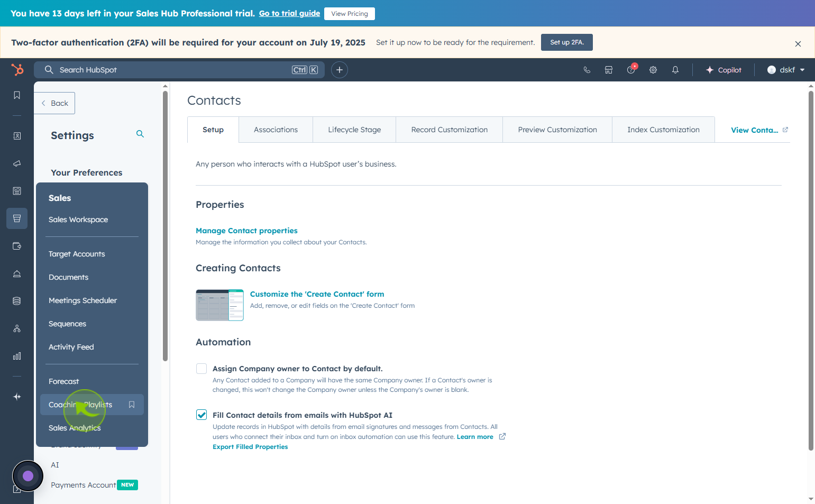Open the Notifications bell icon

[675, 70]
